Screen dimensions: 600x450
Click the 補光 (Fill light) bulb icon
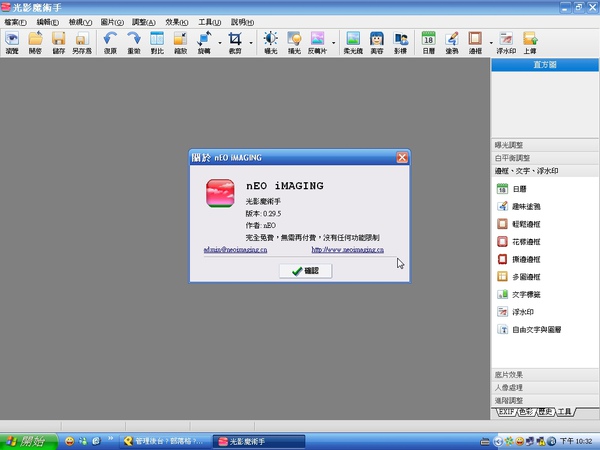294,42
